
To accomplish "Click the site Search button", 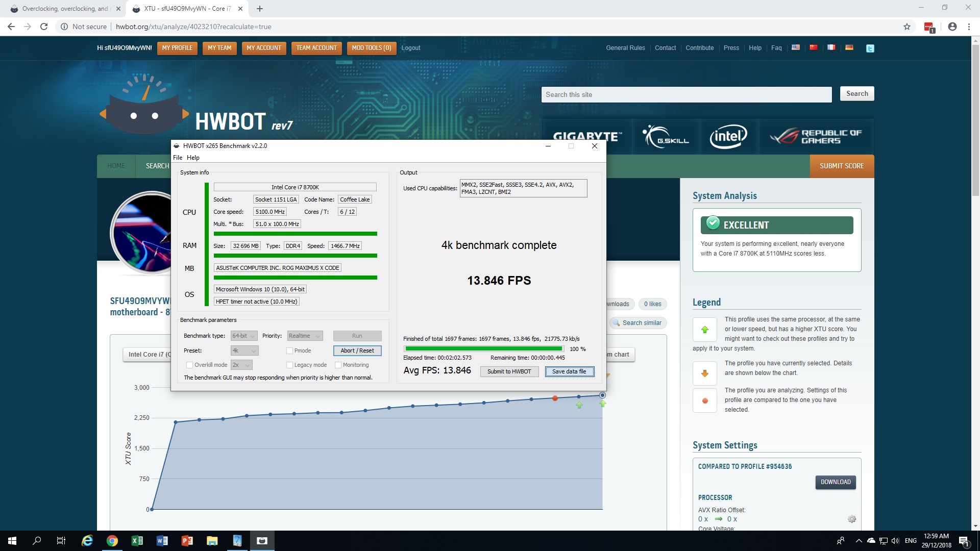I will 857,94.
